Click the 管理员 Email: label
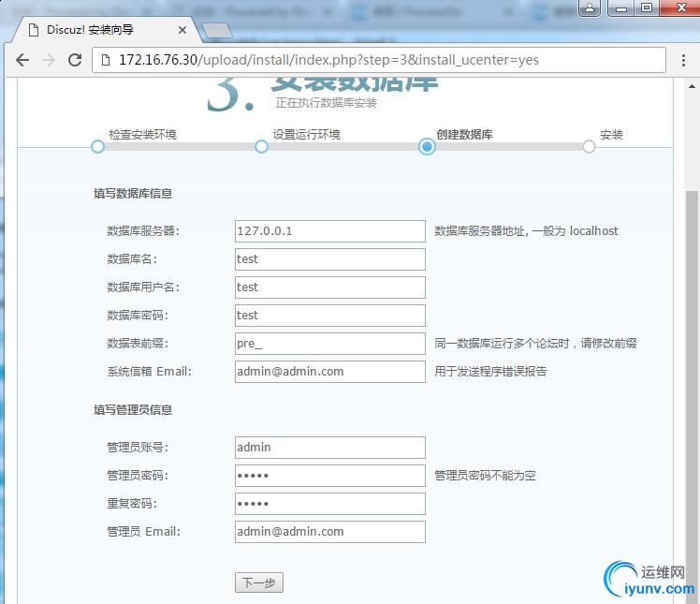Screen dimensions: 700x604 point(143,532)
